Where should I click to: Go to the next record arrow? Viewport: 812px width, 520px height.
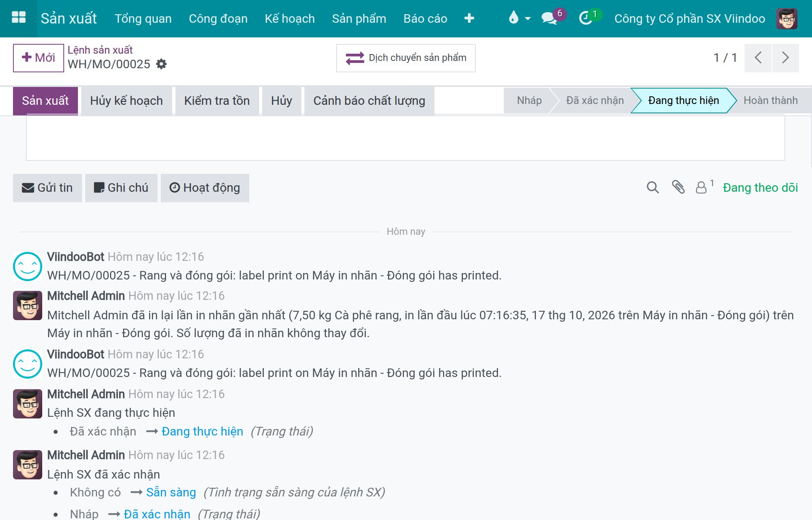point(786,58)
